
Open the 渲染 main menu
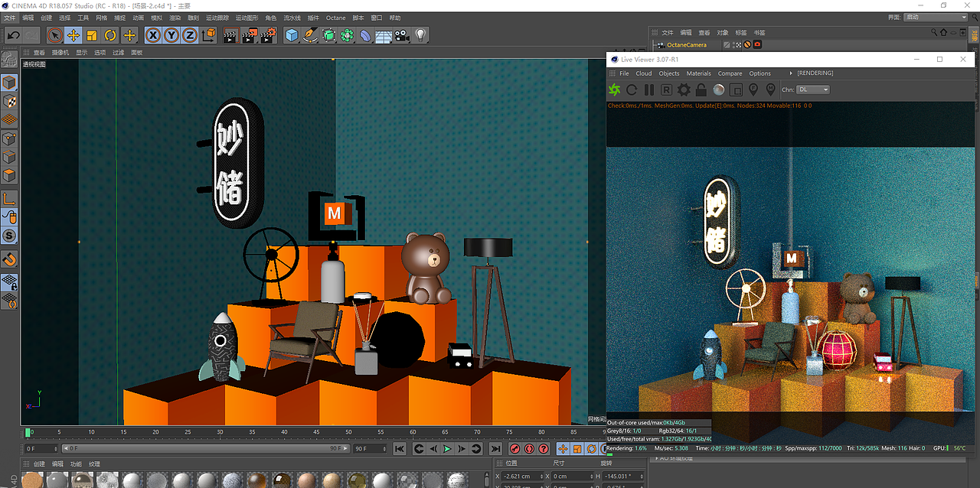(175, 18)
